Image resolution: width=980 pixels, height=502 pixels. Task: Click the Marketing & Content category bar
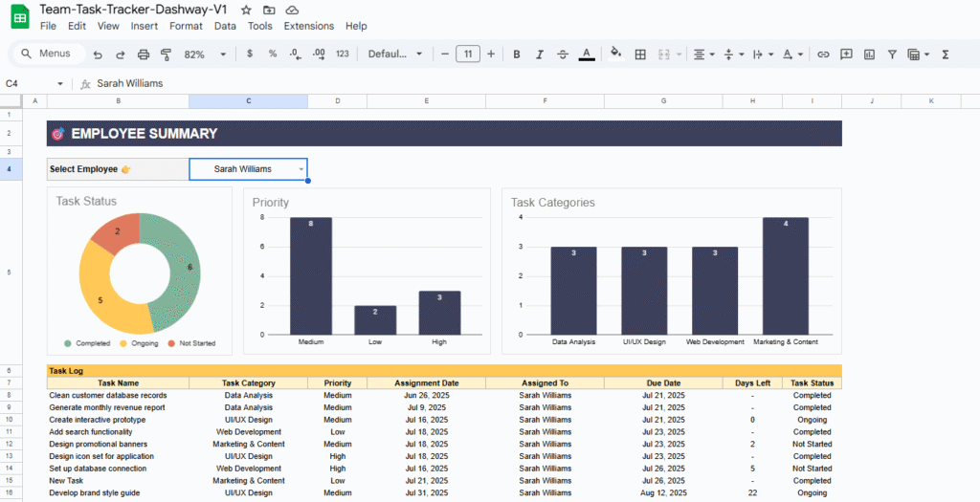click(786, 276)
